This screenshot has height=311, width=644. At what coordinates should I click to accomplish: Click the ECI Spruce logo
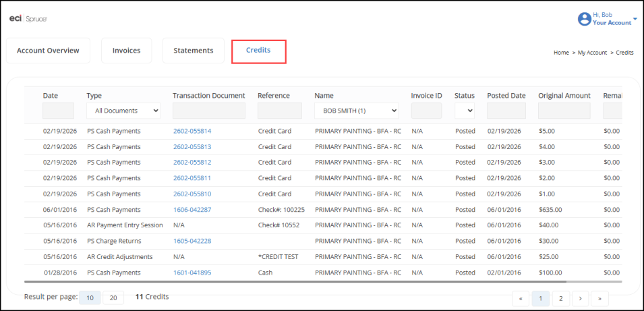tap(28, 18)
